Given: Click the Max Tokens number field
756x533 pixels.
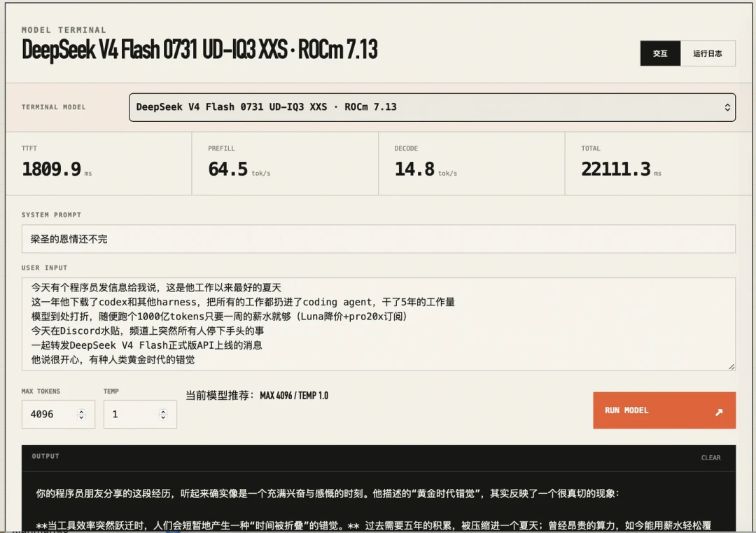Looking at the screenshot, I should [x=58, y=415].
